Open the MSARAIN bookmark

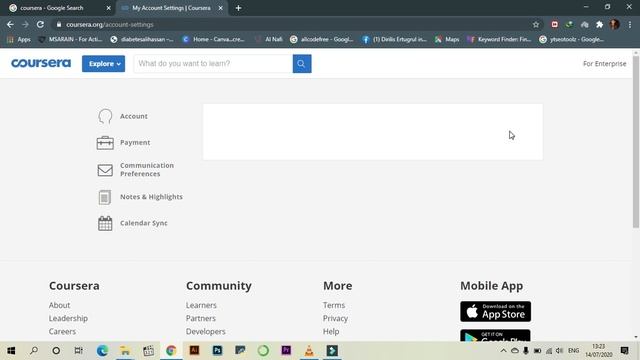(x=70, y=39)
